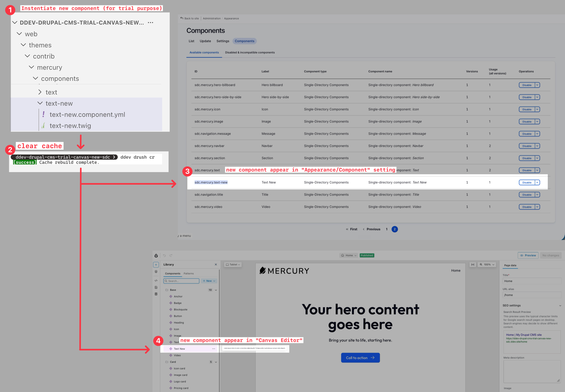Viewport: 565px width, 392px height.
Task: Open the Home page selector dropdown
Action: click(x=349, y=255)
